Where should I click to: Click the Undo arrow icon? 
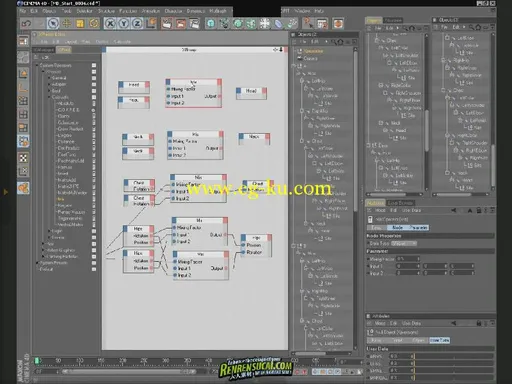[26, 23]
